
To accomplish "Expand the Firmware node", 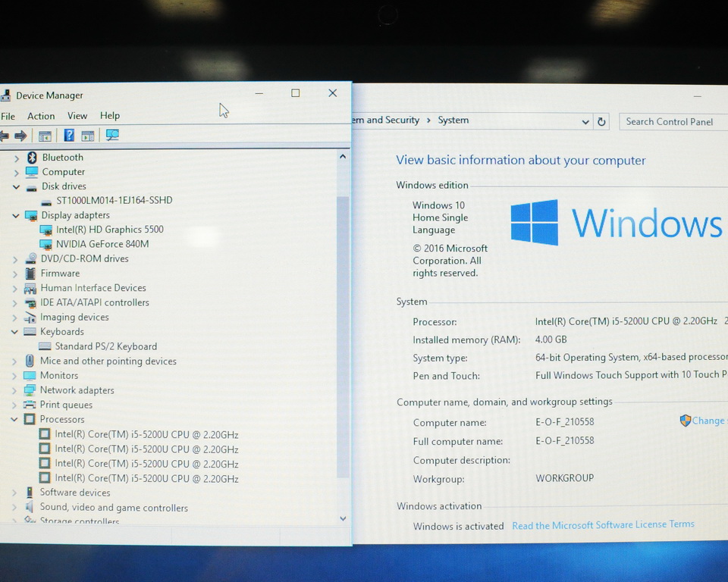I will click(x=15, y=274).
